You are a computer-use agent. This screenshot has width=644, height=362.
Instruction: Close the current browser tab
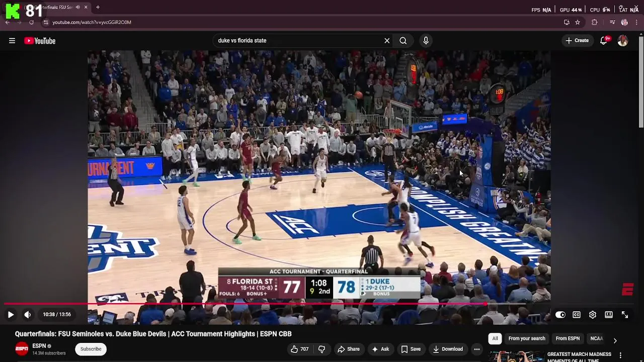86,7
